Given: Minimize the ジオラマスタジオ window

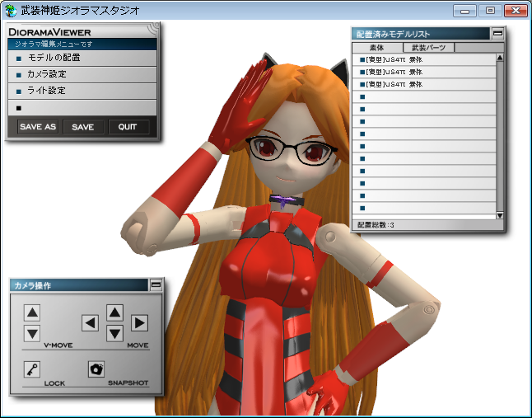Looking at the screenshot, I should coord(464,11).
